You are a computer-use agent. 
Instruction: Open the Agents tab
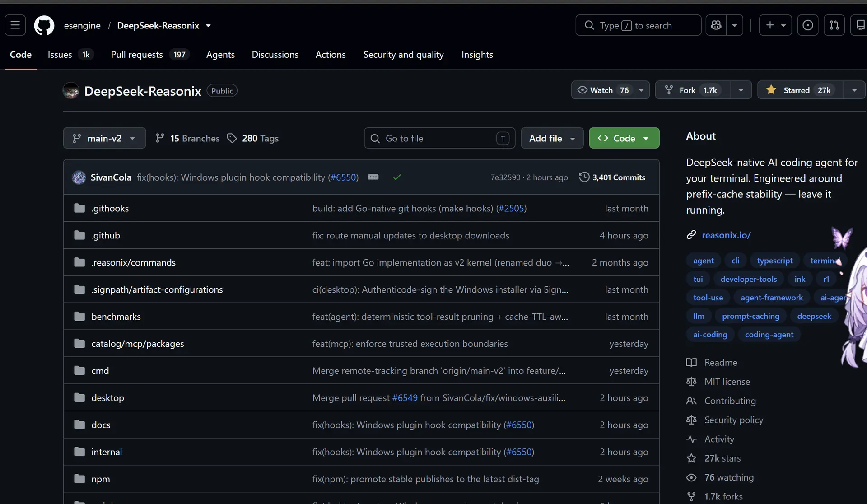(220, 55)
